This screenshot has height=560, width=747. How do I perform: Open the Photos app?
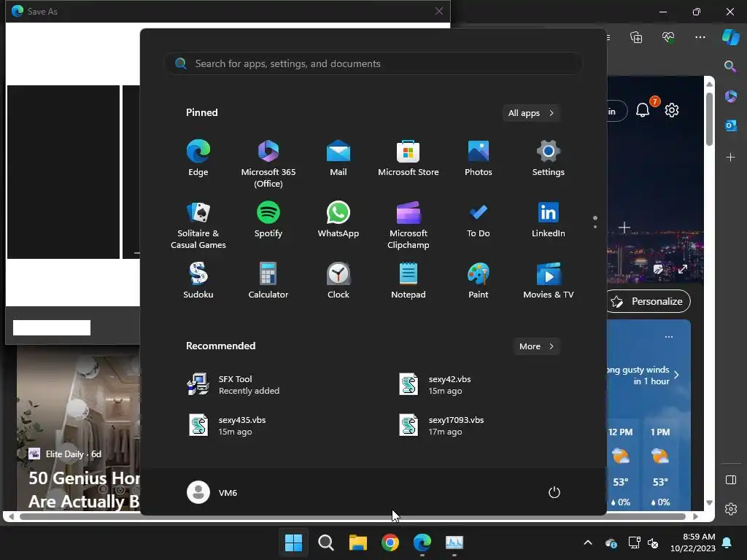pos(479,158)
